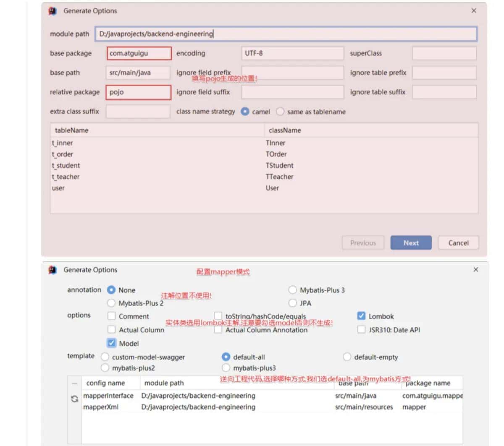Close the upper Generate Options dialog
Viewport: 504px width, 446px height.
474,11
